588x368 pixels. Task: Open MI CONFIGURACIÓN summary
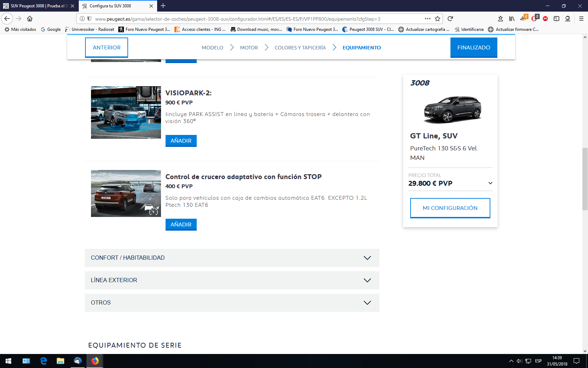click(x=450, y=208)
